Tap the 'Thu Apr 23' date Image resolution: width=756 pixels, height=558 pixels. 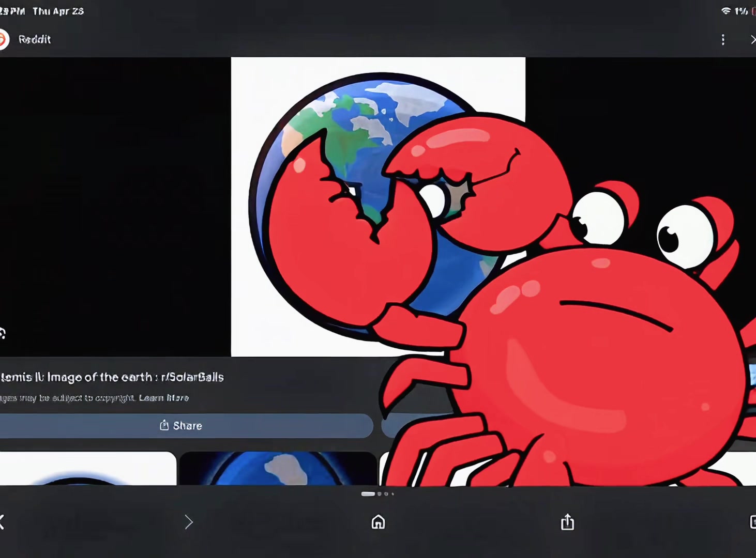(x=58, y=11)
